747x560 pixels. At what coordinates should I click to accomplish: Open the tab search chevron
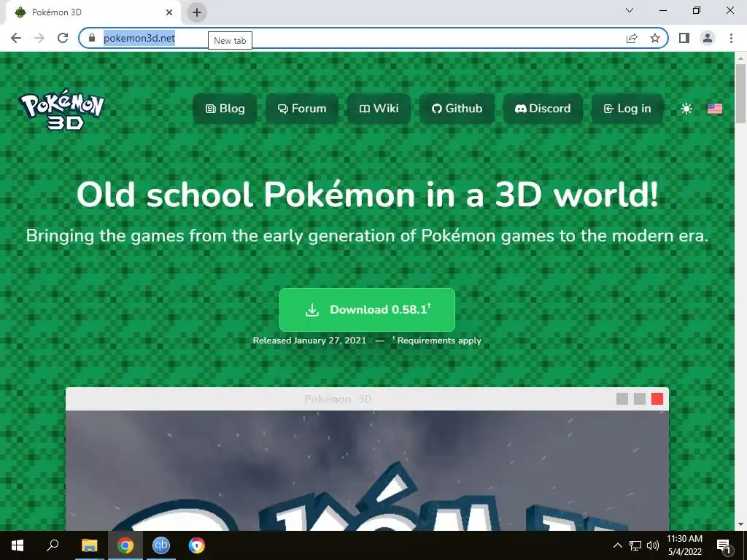tap(630, 10)
